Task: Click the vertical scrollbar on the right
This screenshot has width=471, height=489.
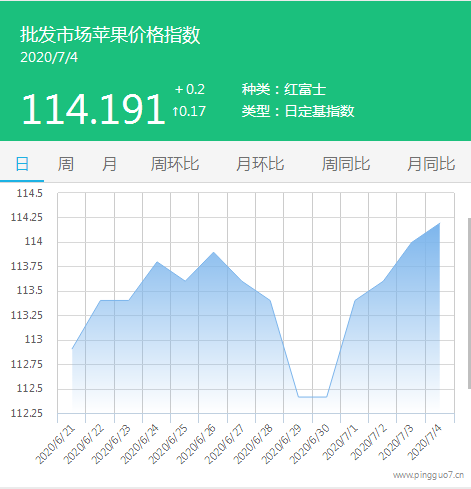Action: [x=469, y=303]
